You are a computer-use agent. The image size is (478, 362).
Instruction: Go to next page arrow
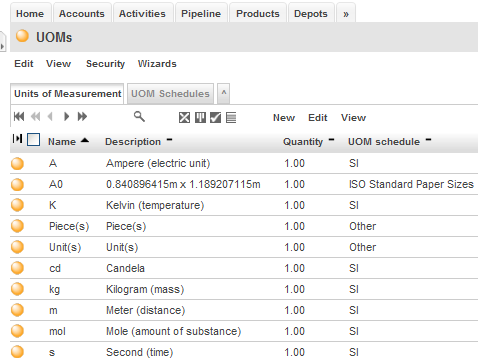click(66, 117)
